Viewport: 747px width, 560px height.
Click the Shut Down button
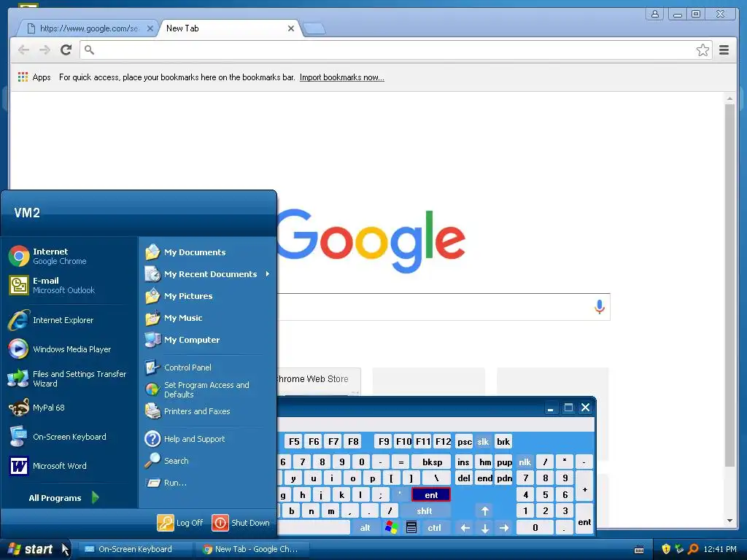(241, 522)
